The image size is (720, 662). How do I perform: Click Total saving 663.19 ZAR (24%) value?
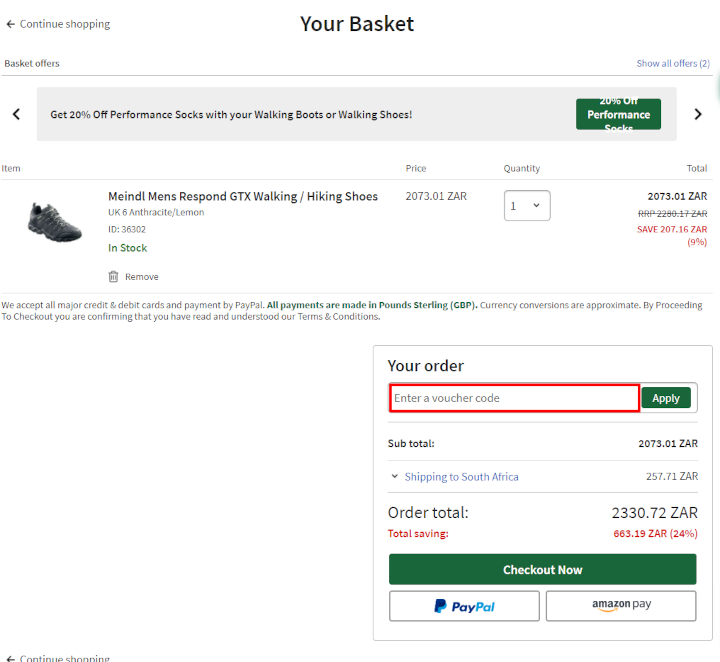[655, 533]
